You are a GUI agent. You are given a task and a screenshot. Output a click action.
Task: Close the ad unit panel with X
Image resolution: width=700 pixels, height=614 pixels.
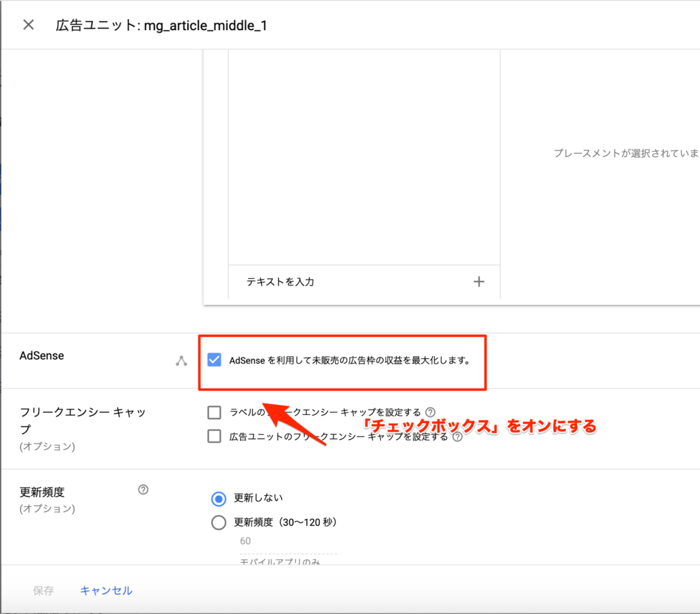click(x=29, y=25)
